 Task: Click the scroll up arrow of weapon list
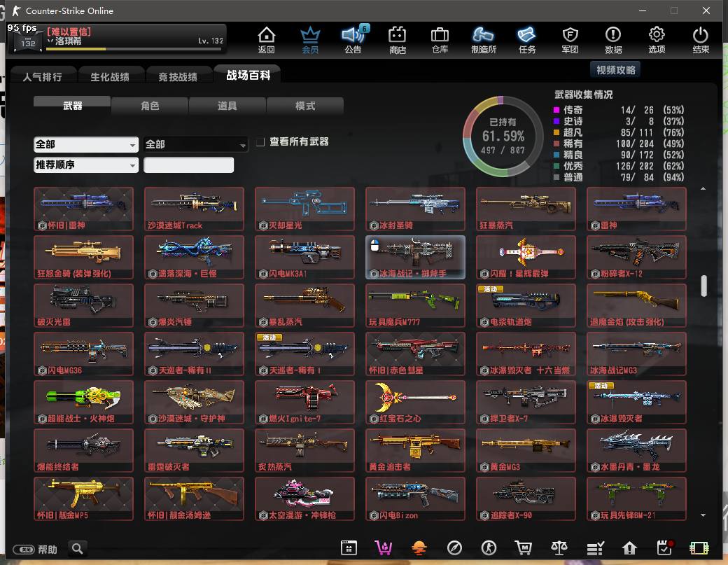pyautogui.click(x=703, y=188)
